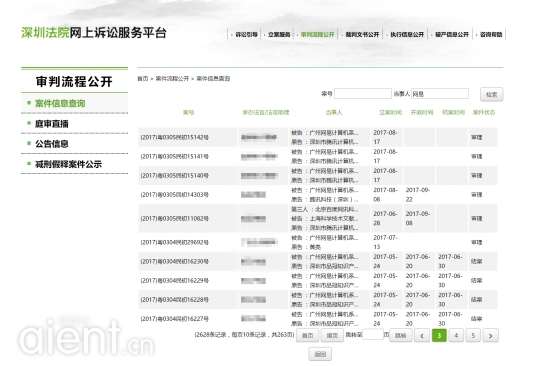
Task: Click the 尾页 pagination button
Action: click(332, 336)
